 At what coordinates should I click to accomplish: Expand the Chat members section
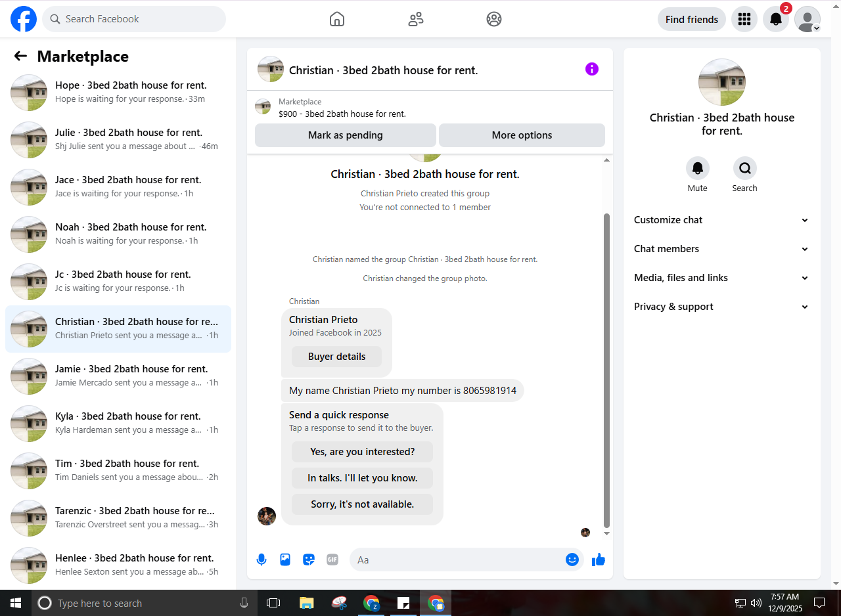(x=721, y=249)
